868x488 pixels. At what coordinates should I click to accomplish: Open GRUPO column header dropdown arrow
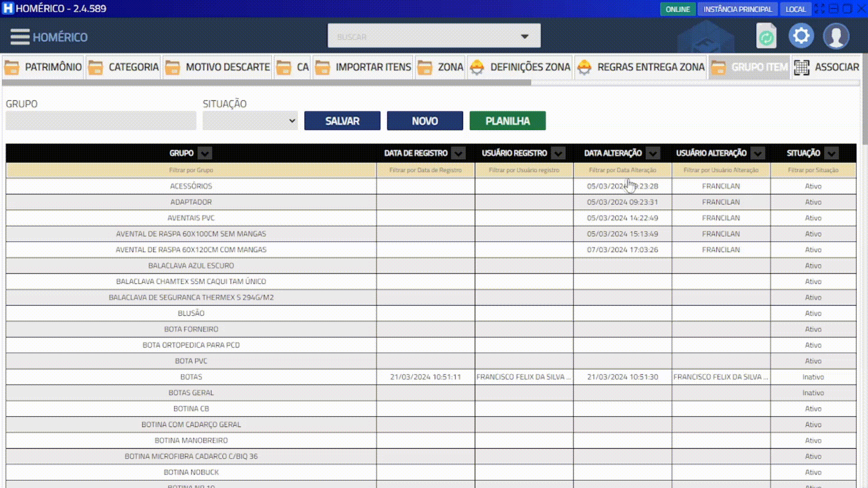point(205,153)
